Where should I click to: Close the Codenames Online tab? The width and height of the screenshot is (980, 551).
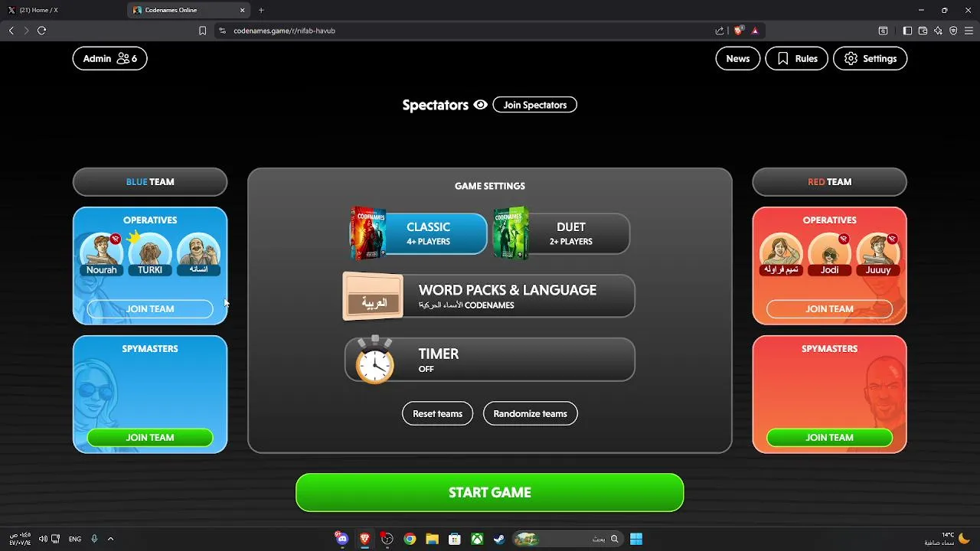pyautogui.click(x=243, y=10)
